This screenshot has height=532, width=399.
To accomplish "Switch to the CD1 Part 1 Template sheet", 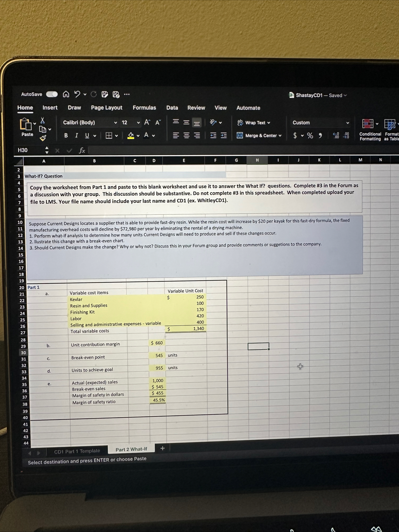I will tap(77, 451).
